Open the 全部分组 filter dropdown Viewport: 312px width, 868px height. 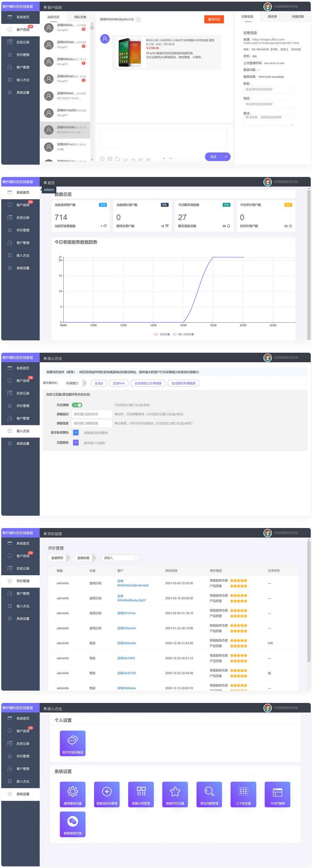coord(86,558)
